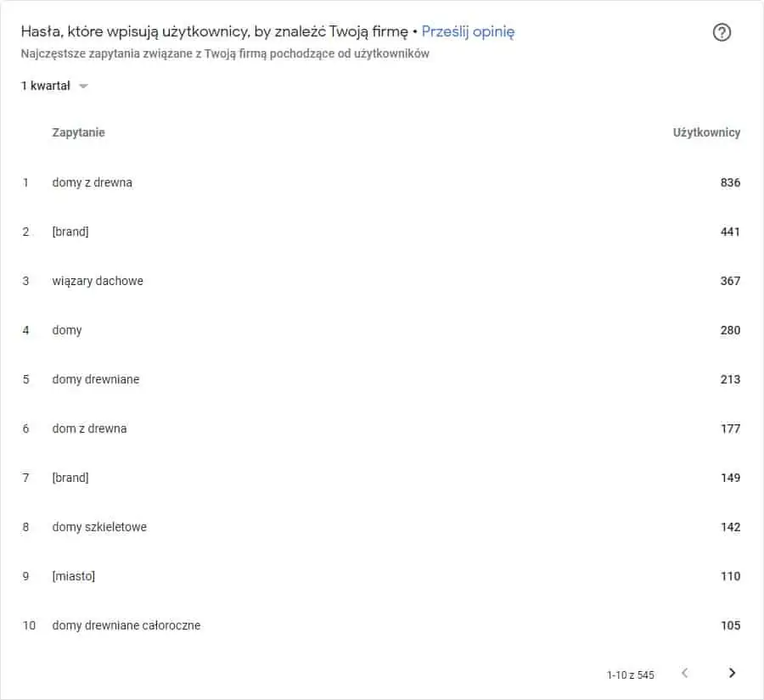Viewport: 764px width, 700px height.
Task: Click the domy drewniane całoroczne query
Action: pyautogui.click(x=126, y=625)
